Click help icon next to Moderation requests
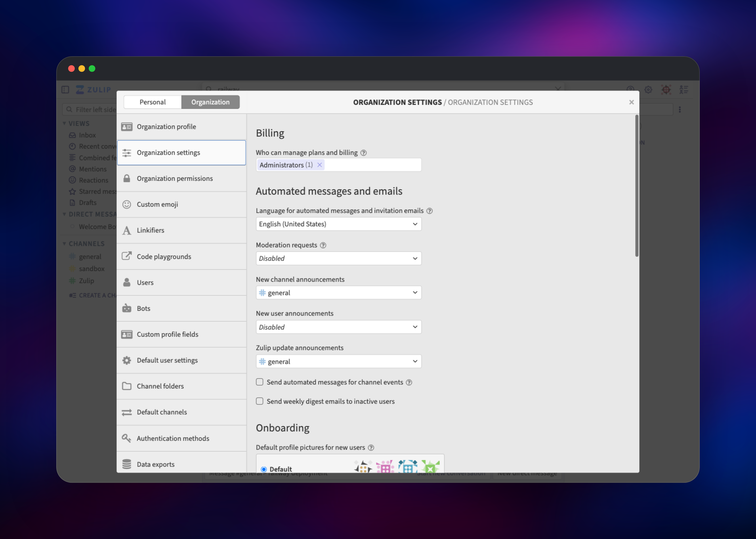Image resolution: width=756 pixels, height=539 pixels. click(x=323, y=245)
